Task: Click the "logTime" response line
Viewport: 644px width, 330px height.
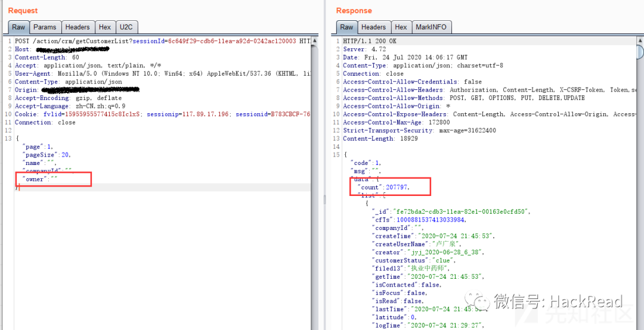Action: (428, 325)
